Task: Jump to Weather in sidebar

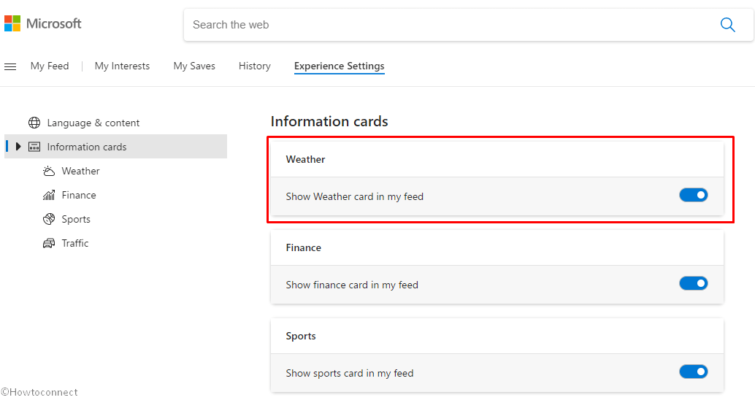Action: (x=80, y=171)
